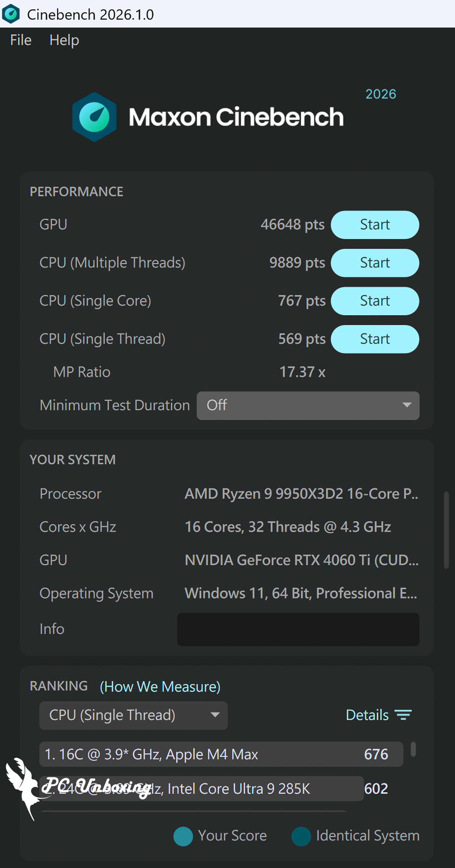The height and width of the screenshot is (868, 455).
Task: Click the 2026 version label by logo
Action: pos(381,94)
